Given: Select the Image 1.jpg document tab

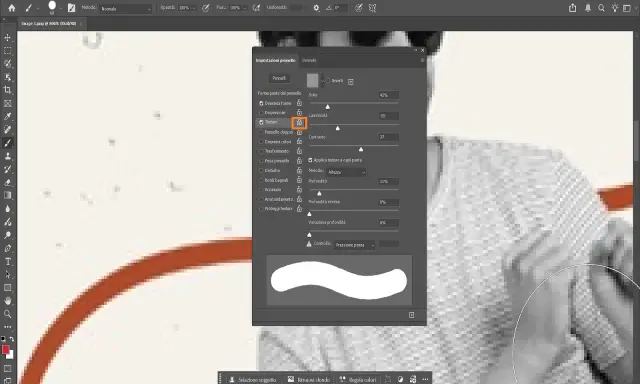Looking at the screenshot, I should 49,24.
